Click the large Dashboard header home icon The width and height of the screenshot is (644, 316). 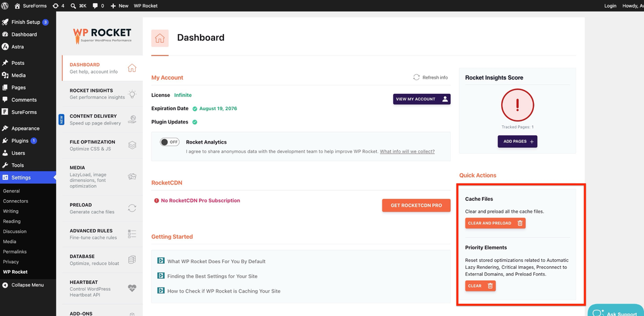click(160, 38)
